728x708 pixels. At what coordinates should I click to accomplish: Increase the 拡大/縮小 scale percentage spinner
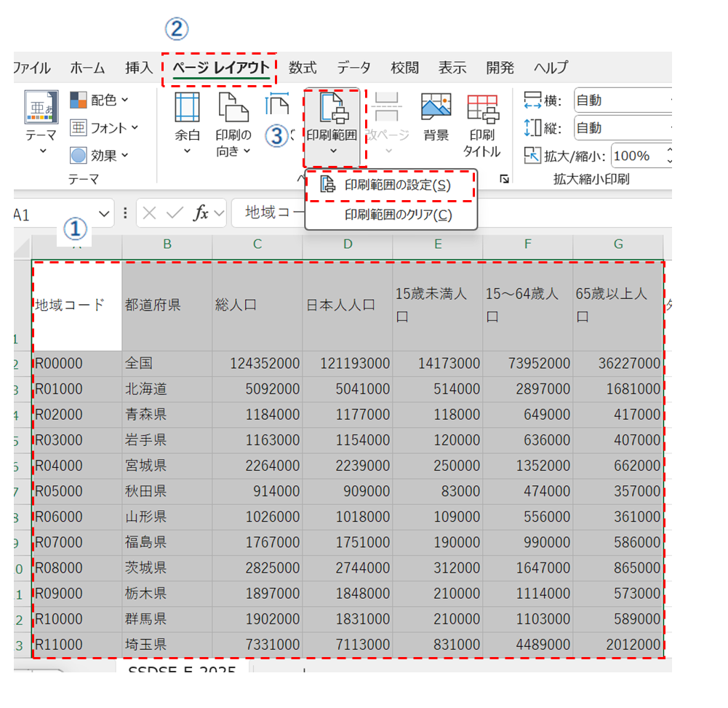tap(668, 151)
